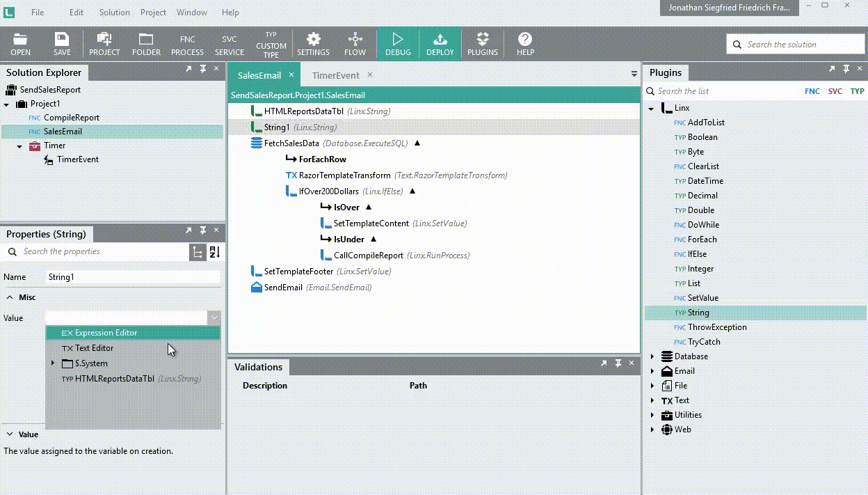Select the ForEach plugin function
The height and width of the screenshot is (495, 868).
[702, 239]
